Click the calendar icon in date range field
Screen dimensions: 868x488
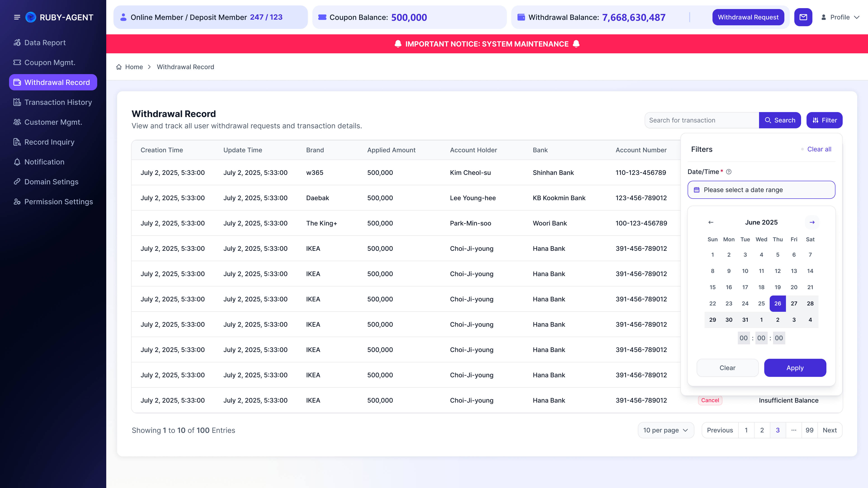tap(697, 190)
